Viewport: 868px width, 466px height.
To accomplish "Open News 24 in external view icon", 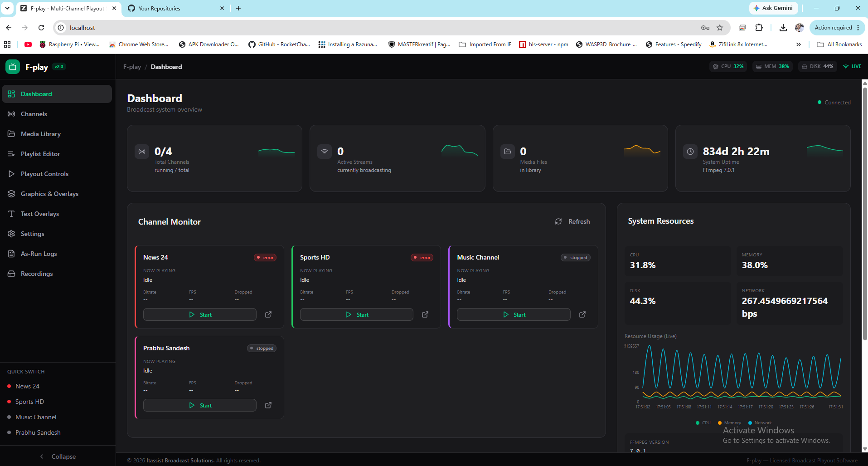I will (268, 314).
